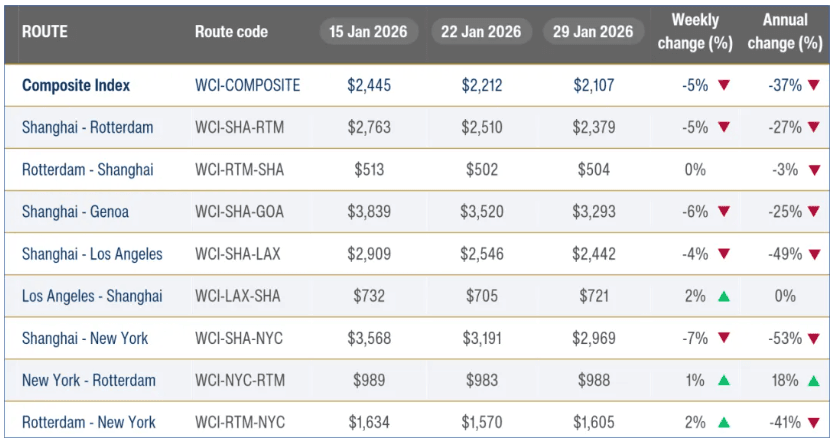Screen dimensions: 837x442
Task: Click the ROUTE column header
Action: point(44,32)
